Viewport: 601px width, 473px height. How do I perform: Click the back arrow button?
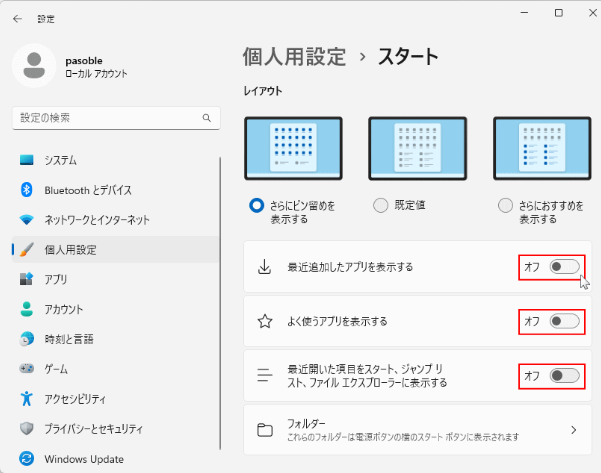tap(18, 17)
